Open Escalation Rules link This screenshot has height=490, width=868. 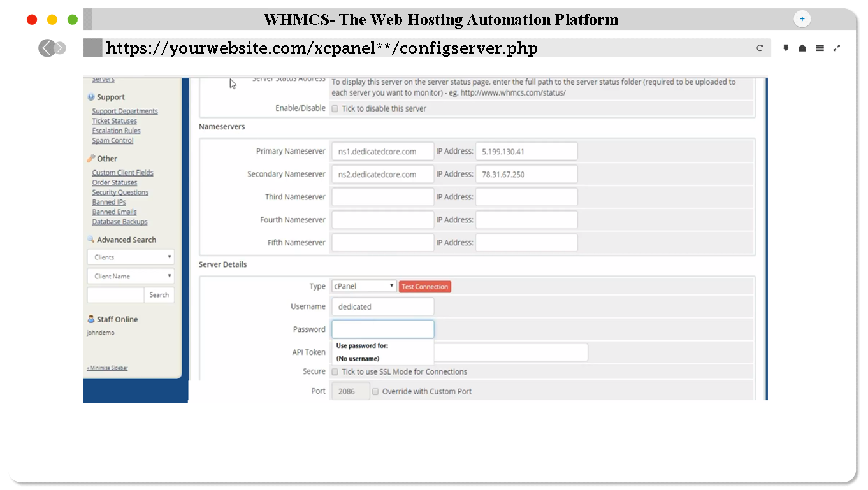[117, 131]
